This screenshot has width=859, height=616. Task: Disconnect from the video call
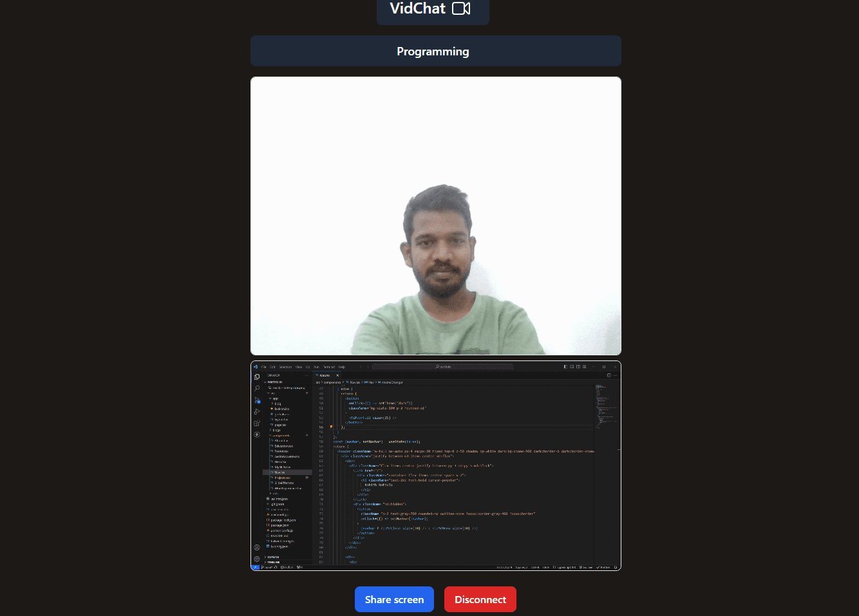pyautogui.click(x=480, y=599)
